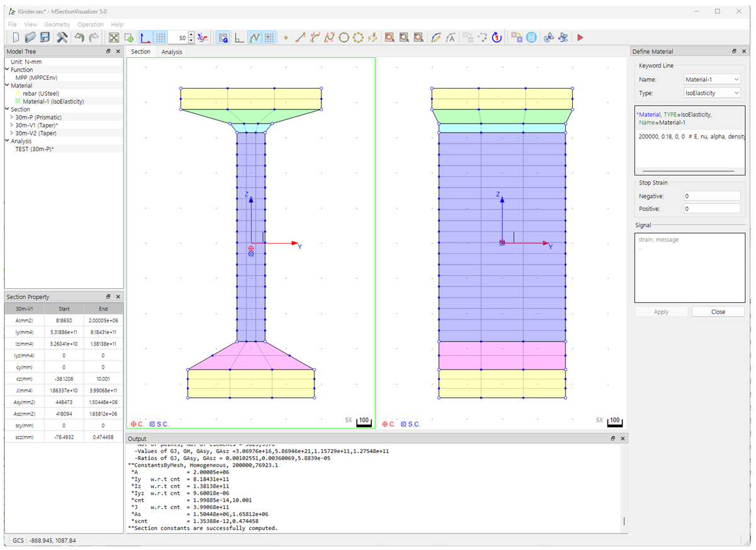Image resolution: width=756 pixels, height=550 pixels.
Task: Activate the zoom-to-region tool
Action: 128,38
